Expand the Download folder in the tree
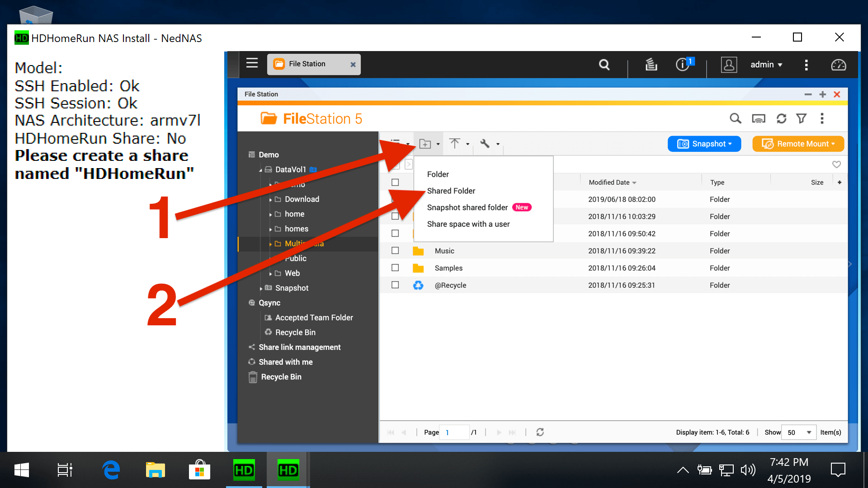The height and width of the screenshot is (488, 868). (272, 199)
